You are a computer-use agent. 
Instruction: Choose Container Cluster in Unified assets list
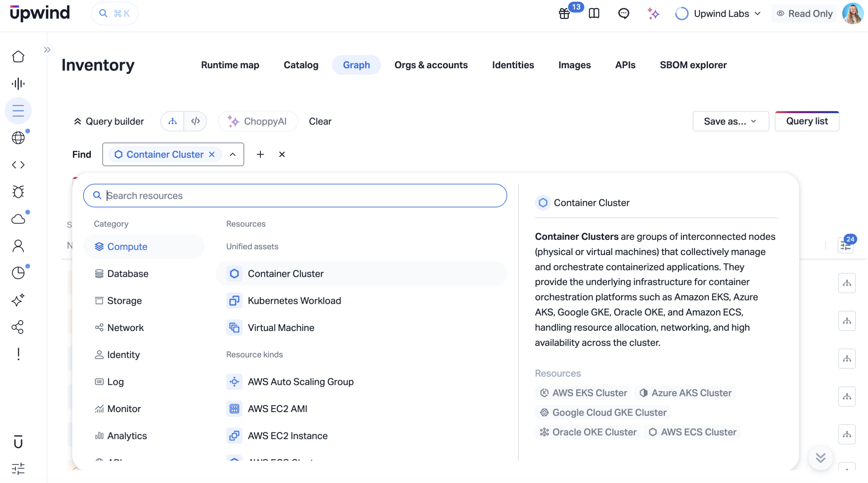pyautogui.click(x=361, y=274)
